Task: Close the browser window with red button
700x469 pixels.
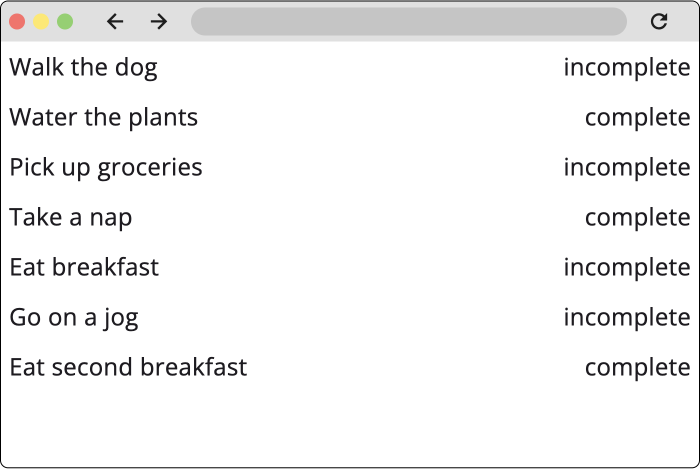Action: (x=17, y=21)
